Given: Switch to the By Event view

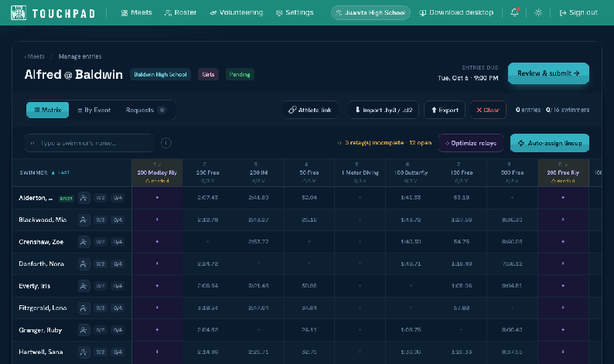Looking at the screenshot, I should tap(94, 110).
